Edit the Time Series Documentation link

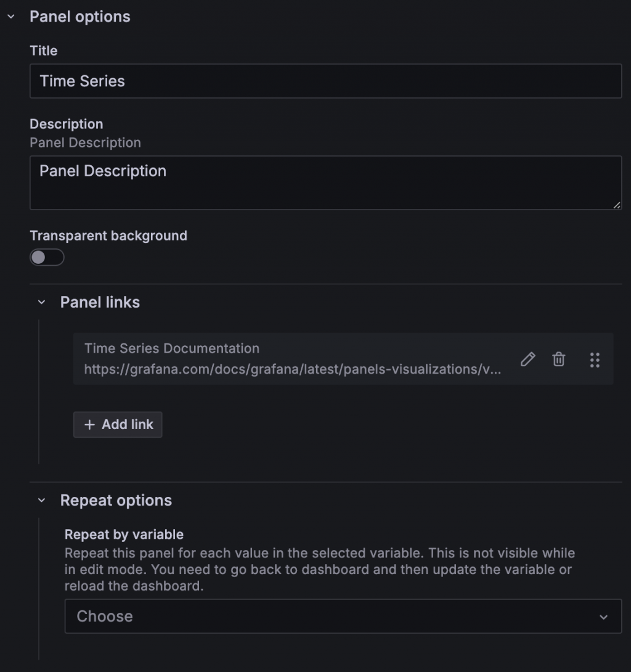pyautogui.click(x=527, y=359)
